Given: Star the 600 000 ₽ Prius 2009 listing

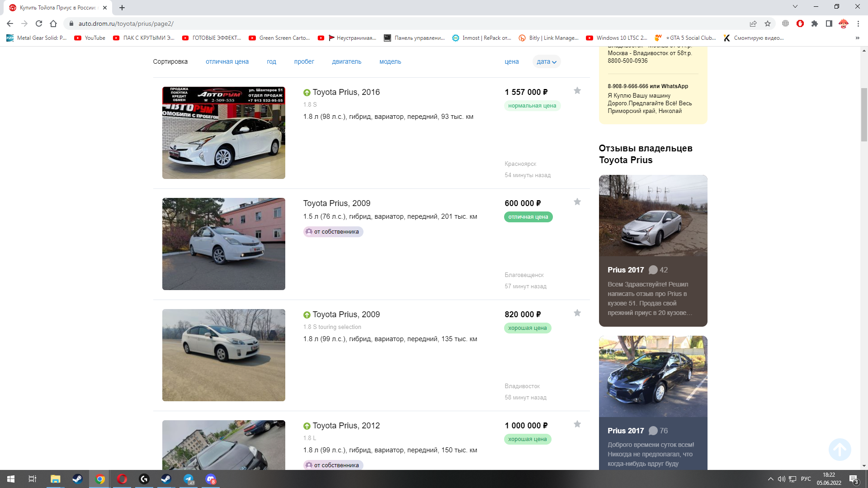Looking at the screenshot, I should (x=577, y=202).
